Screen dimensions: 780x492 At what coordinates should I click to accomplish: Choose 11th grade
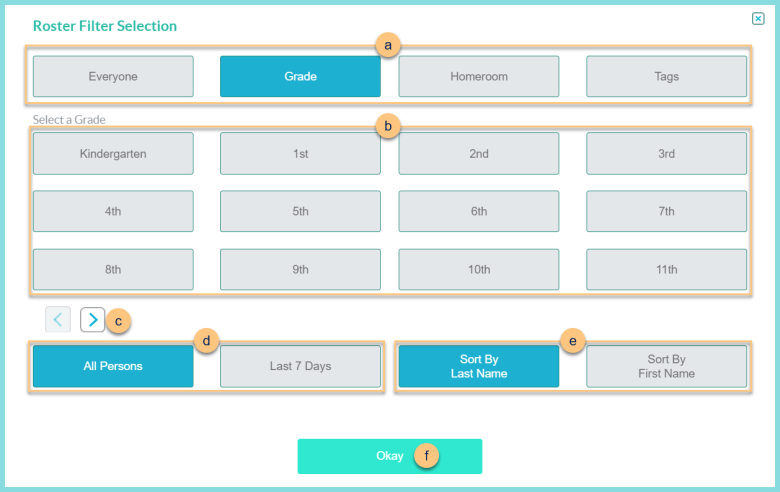click(667, 269)
